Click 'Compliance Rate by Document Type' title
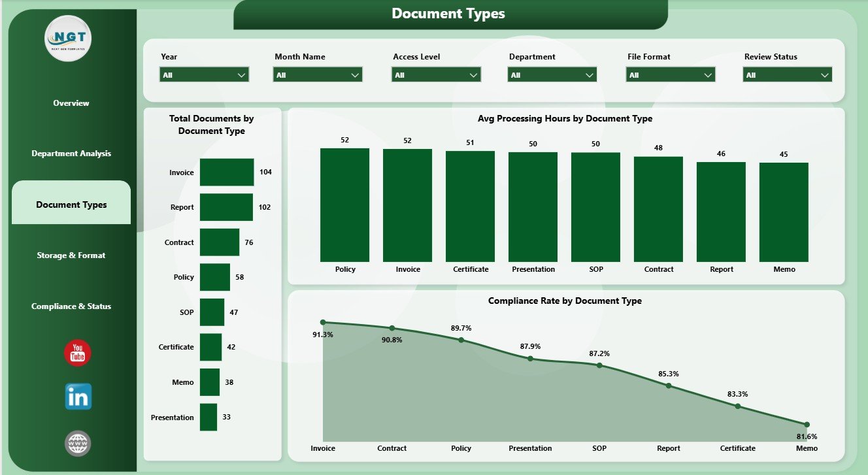868x475 pixels. (565, 301)
